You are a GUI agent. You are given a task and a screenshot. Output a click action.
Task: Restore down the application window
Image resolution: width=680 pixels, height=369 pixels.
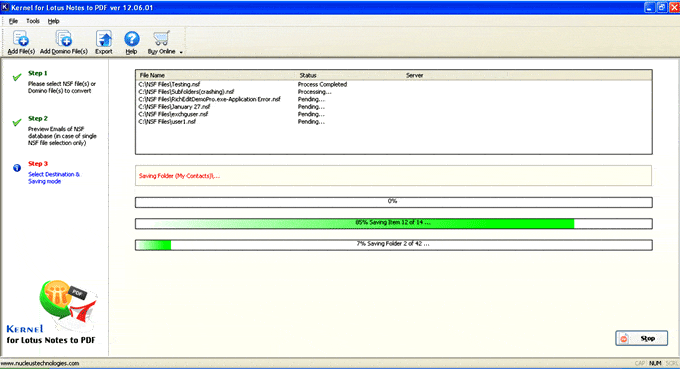click(662, 7)
